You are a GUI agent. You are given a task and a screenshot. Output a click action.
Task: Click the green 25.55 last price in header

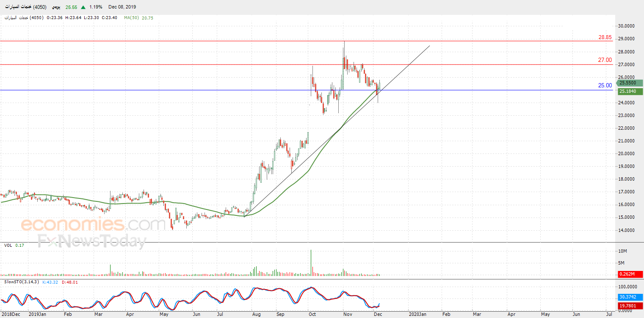click(x=72, y=7)
